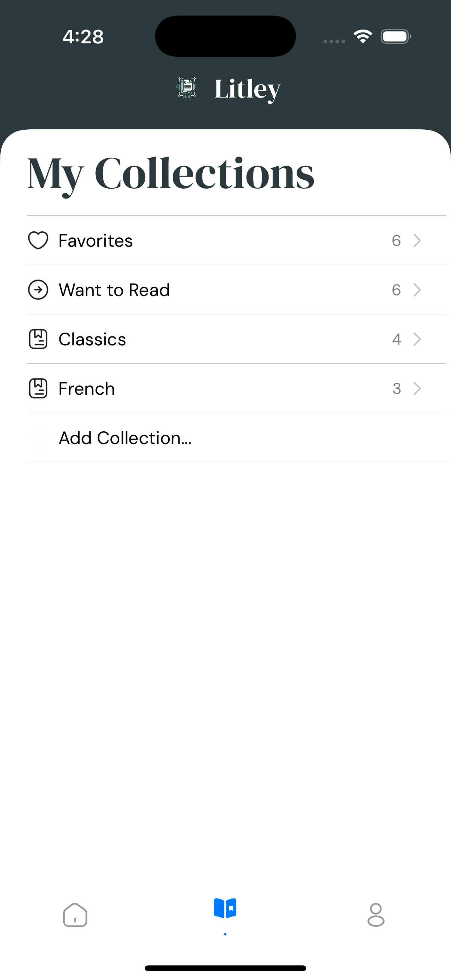
Task: Switch to the Profile tab
Action: pyautogui.click(x=375, y=915)
